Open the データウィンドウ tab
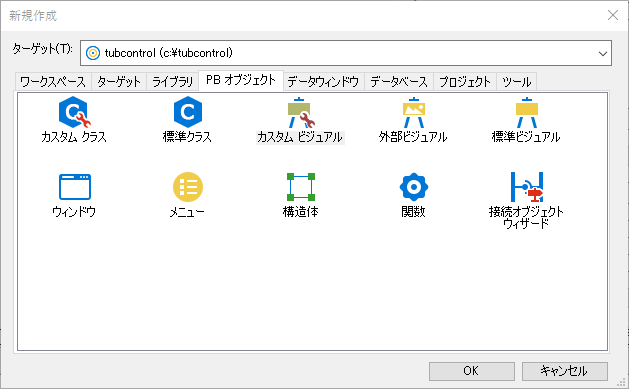 click(323, 82)
